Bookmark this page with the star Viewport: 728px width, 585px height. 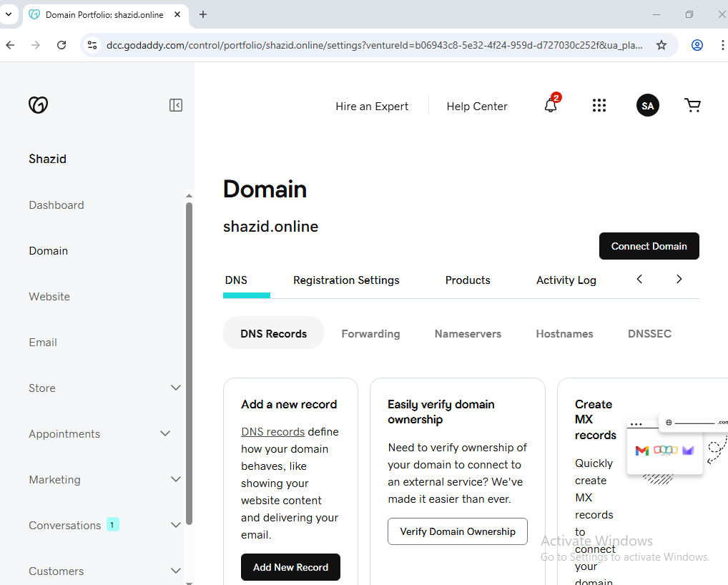pyautogui.click(x=661, y=45)
